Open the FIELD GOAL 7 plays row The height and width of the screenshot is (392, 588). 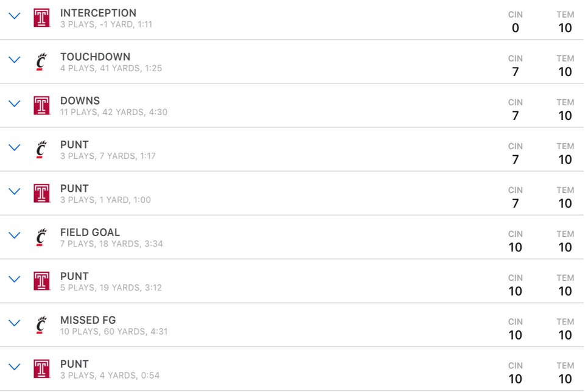pos(292,237)
